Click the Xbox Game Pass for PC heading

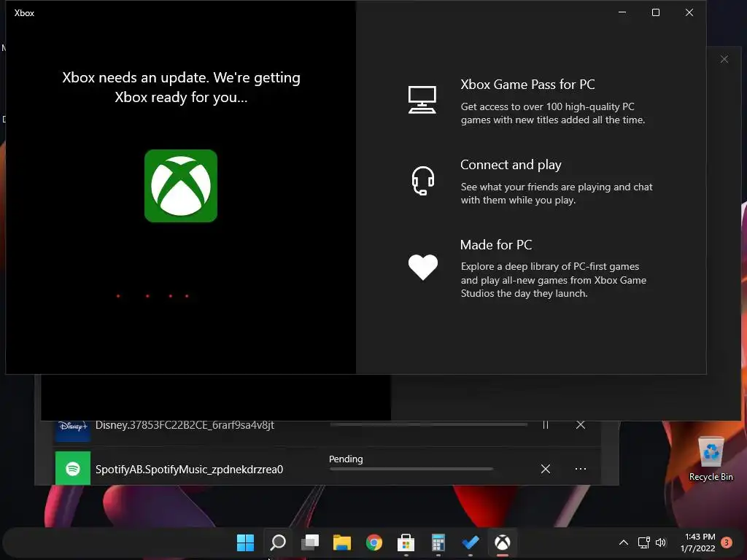click(527, 85)
